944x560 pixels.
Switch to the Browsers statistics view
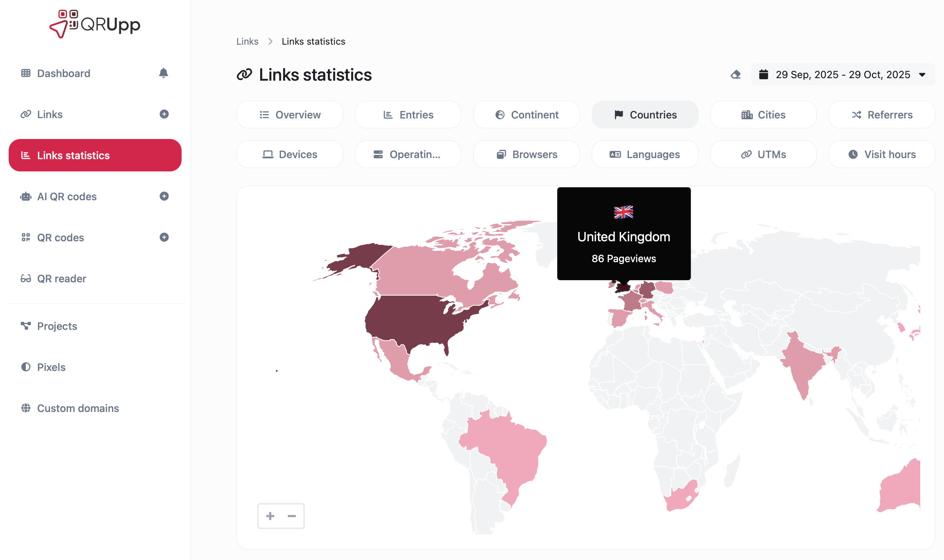tap(526, 154)
